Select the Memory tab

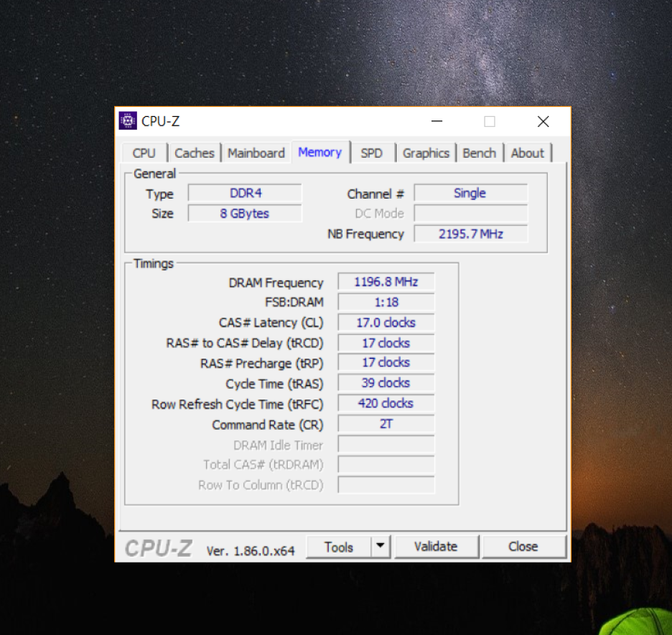coord(320,152)
